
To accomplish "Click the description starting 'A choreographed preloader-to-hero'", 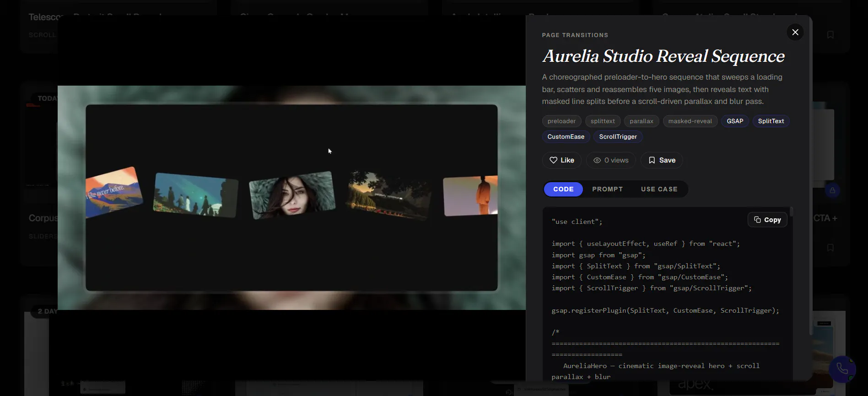I will tap(662, 89).
